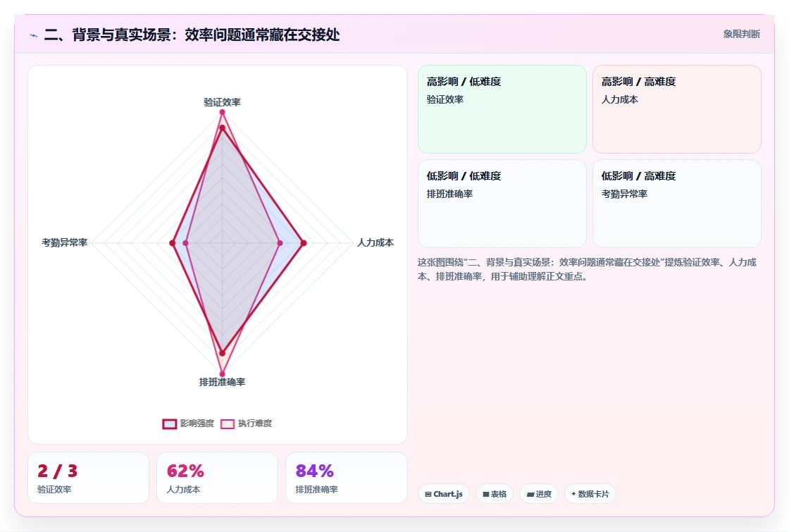Click the section title 二、背景与真实场景

[x=192, y=35]
